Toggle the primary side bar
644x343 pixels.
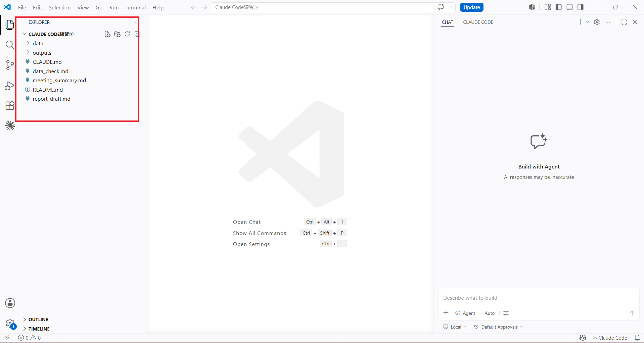click(559, 7)
